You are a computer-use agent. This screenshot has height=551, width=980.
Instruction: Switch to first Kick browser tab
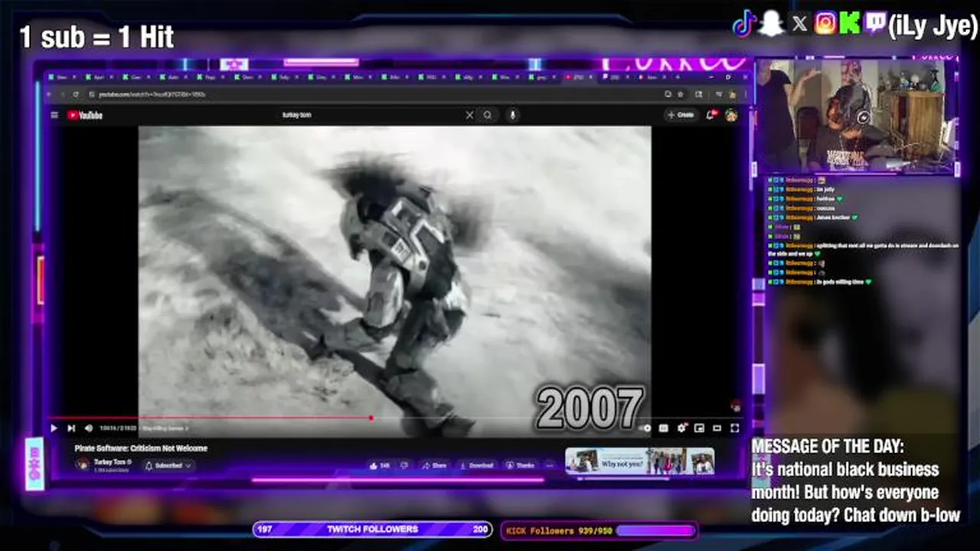tap(62, 77)
